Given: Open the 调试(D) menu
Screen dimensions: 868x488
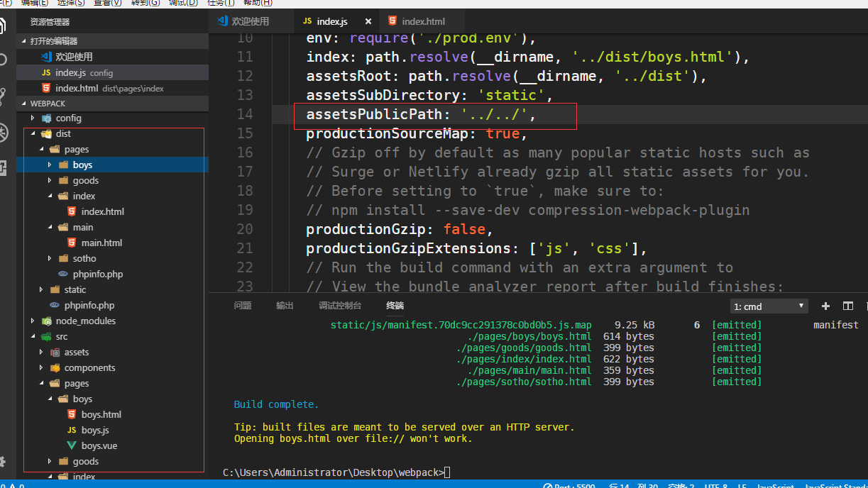Looking at the screenshot, I should [184, 3].
